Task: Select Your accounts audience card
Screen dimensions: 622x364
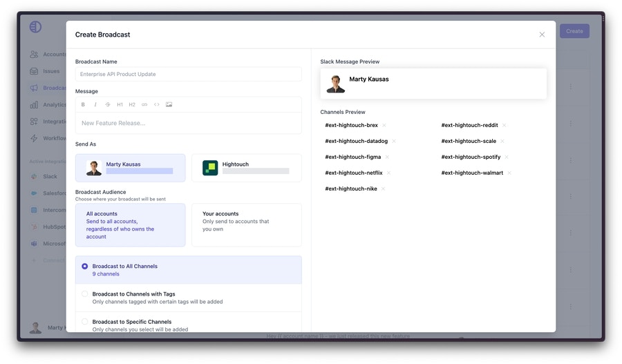Action: [x=246, y=225]
